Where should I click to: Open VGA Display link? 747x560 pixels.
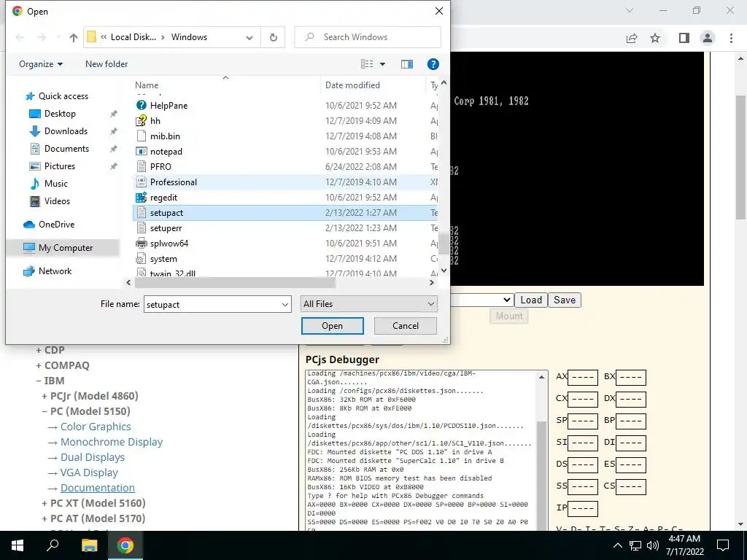click(89, 472)
